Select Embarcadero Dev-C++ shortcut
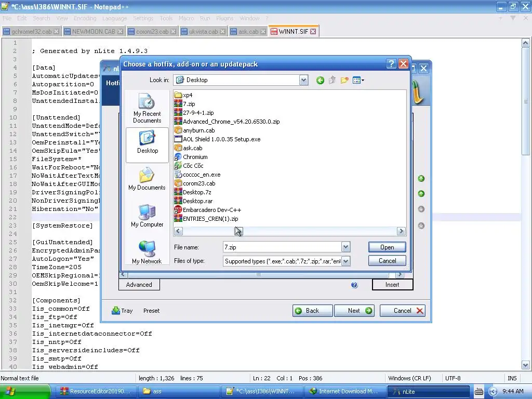 [208, 210]
